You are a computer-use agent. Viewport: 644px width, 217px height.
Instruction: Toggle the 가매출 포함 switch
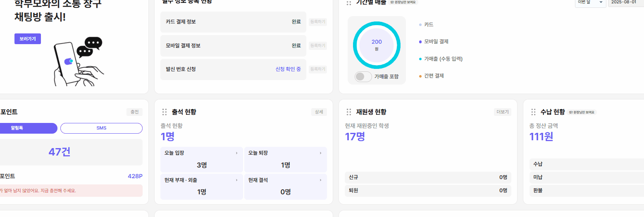(363, 76)
